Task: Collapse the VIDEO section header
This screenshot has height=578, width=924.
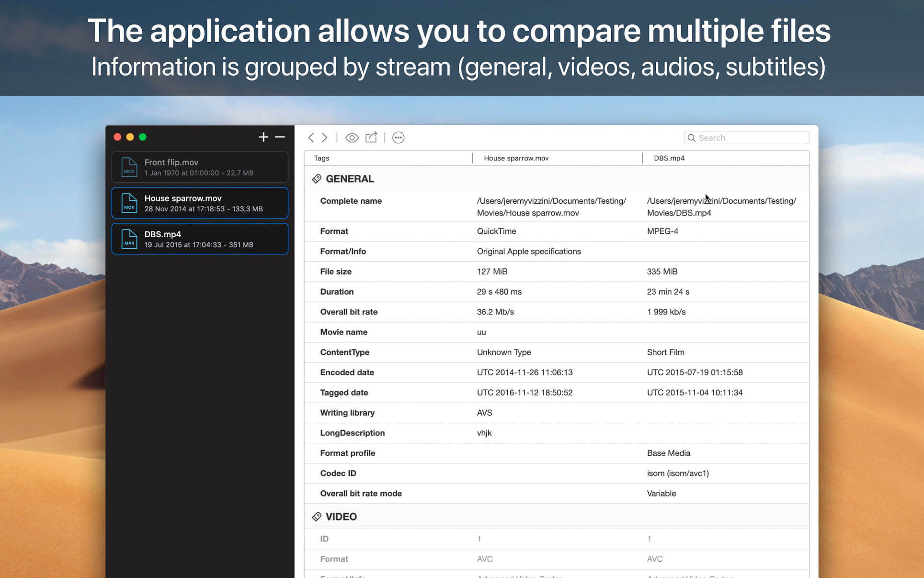Action: 341,517
